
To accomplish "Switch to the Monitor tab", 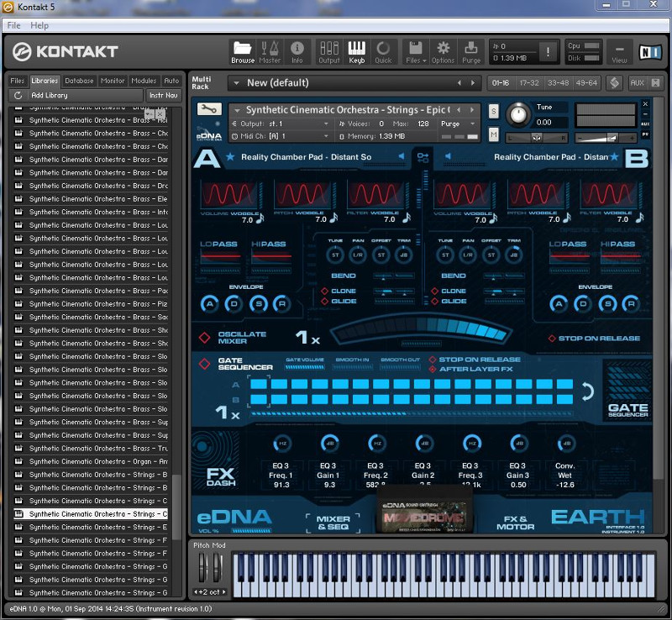I will pos(113,81).
